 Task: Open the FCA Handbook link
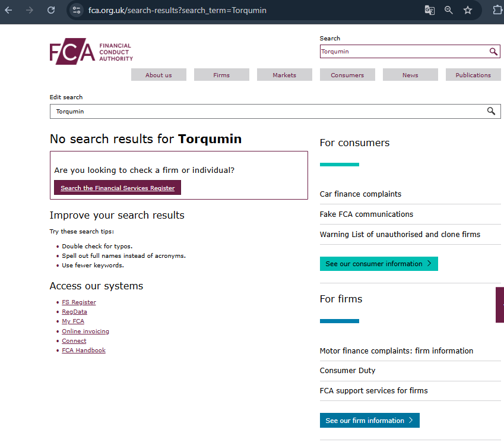click(x=84, y=350)
